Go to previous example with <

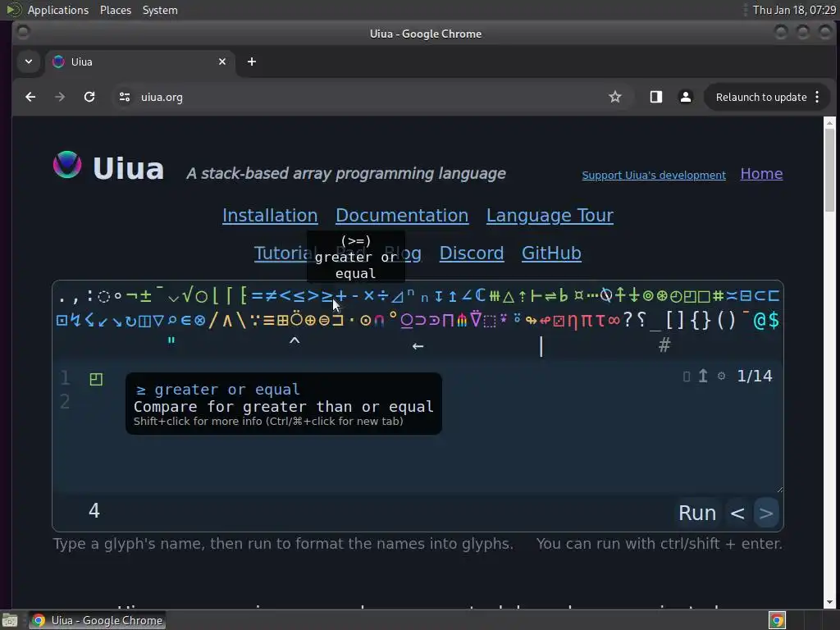click(737, 514)
